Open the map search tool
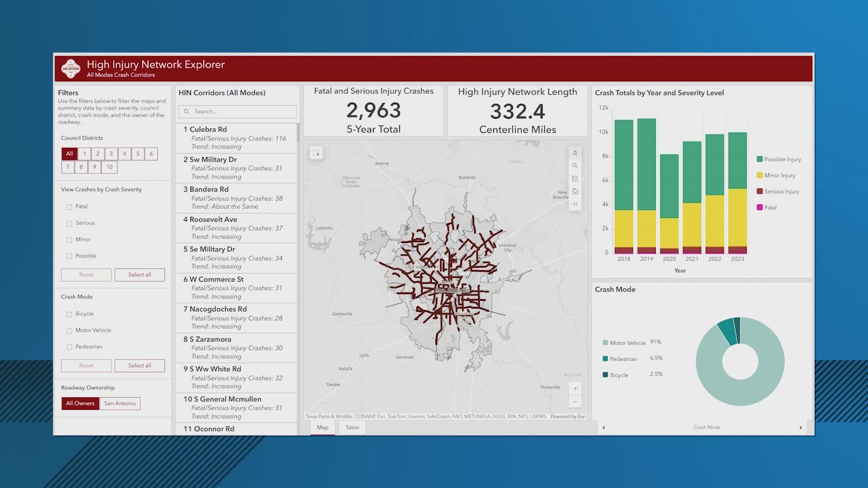Viewport: 868px width, 488px height. pyautogui.click(x=575, y=165)
